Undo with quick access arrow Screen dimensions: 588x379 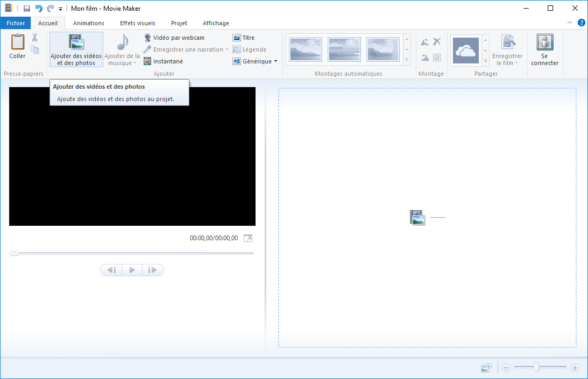point(38,8)
